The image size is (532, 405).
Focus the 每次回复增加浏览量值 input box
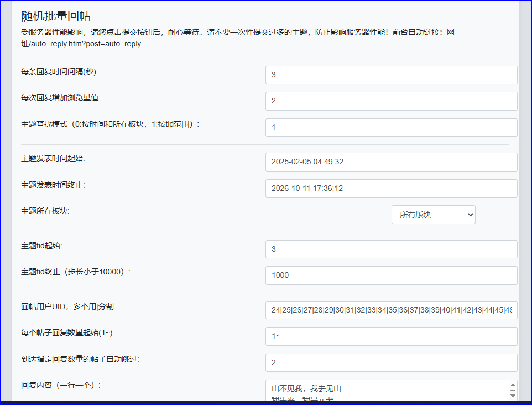[391, 101]
